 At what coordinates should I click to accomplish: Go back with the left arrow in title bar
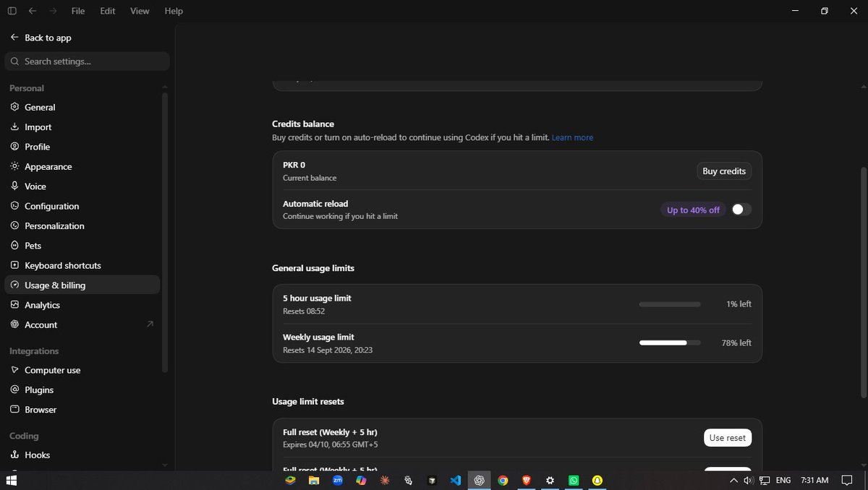[x=33, y=11]
